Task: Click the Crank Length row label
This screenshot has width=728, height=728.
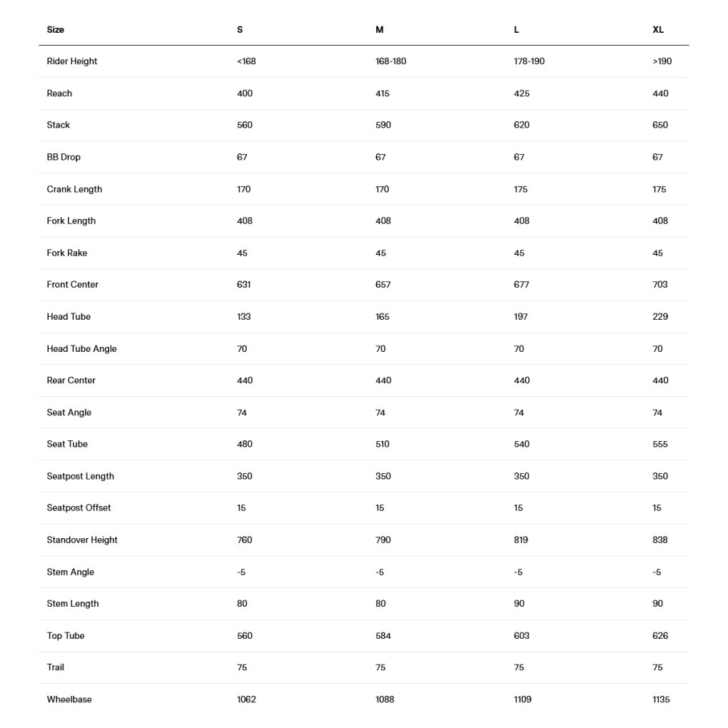Action: (x=74, y=189)
